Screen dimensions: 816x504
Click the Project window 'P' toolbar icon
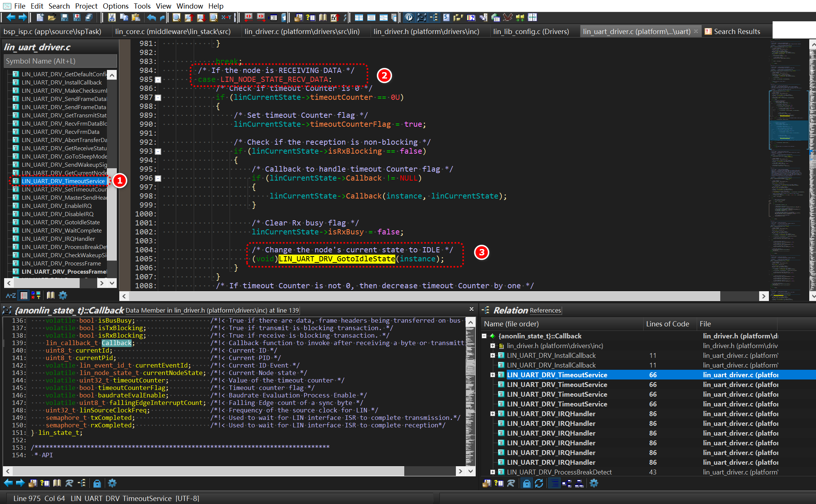click(409, 17)
